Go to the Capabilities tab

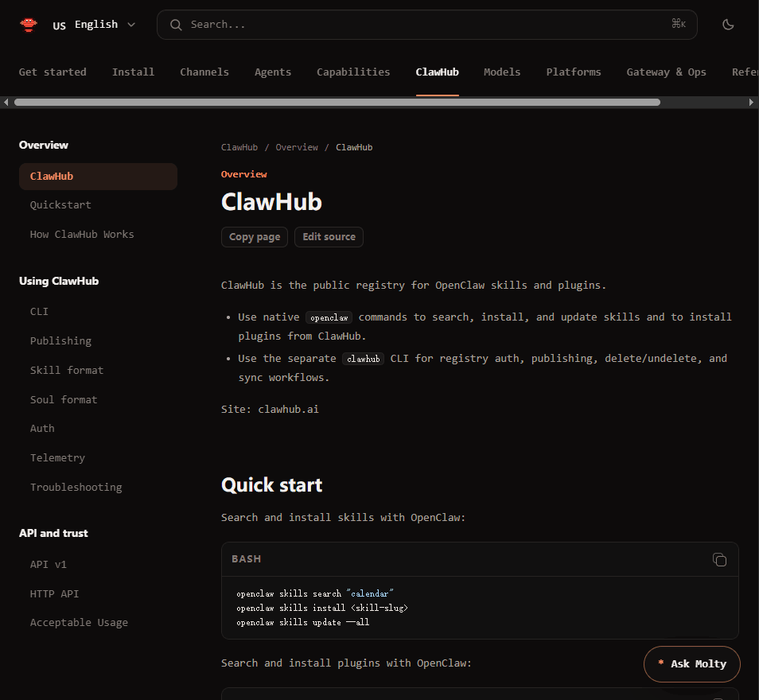[353, 72]
